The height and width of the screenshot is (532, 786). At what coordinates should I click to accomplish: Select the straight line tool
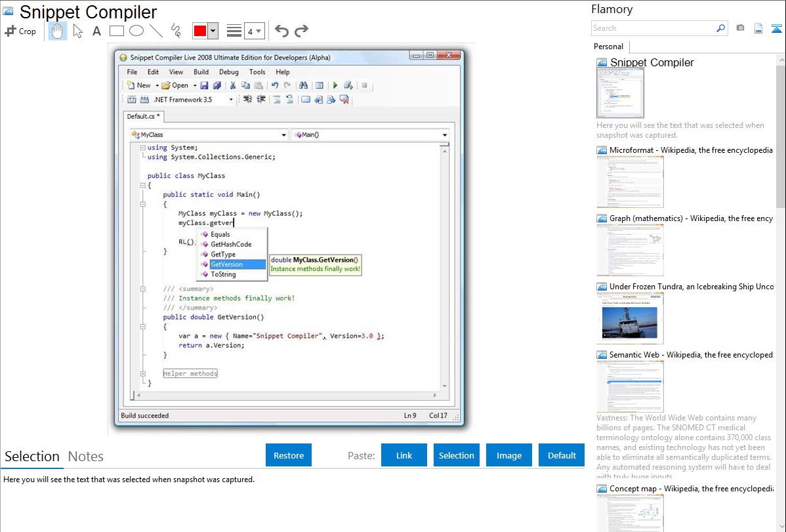pyautogui.click(x=156, y=31)
